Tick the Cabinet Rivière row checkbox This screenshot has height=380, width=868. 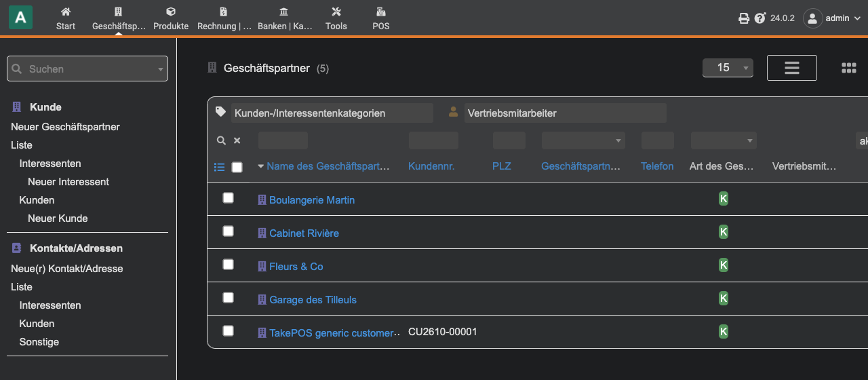[x=228, y=231]
